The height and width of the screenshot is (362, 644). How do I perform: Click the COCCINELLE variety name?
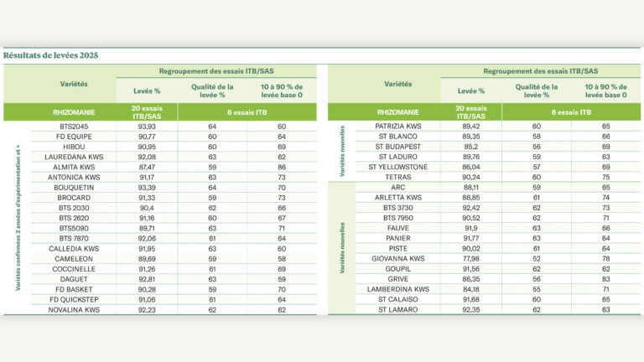pyautogui.click(x=74, y=269)
